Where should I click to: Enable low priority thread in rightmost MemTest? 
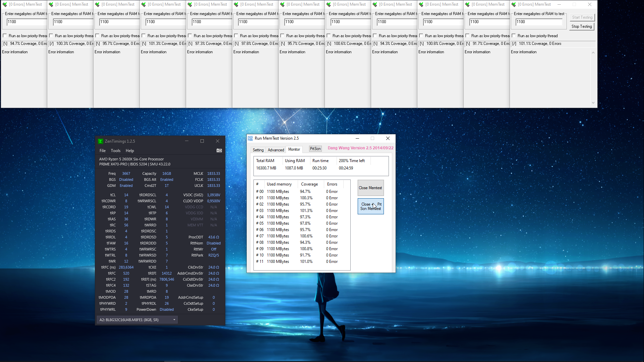pyautogui.click(x=514, y=36)
